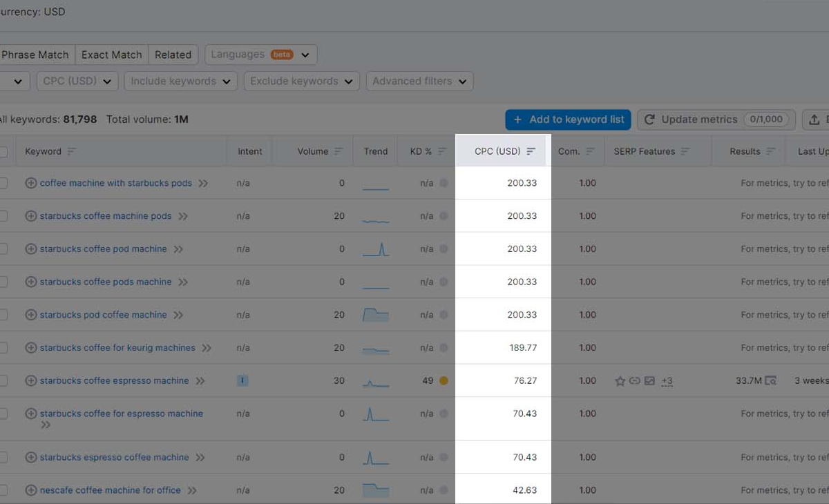829x504 pixels.
Task: Click the informational intent badge icon
Action: (x=242, y=380)
